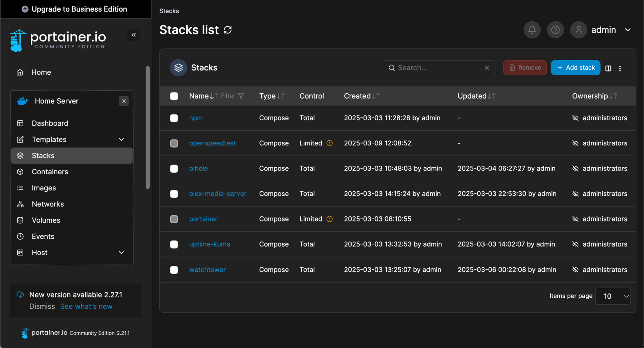Image resolution: width=644 pixels, height=348 pixels.
Task: Select the pihole stack checkbox
Action: pyautogui.click(x=174, y=169)
